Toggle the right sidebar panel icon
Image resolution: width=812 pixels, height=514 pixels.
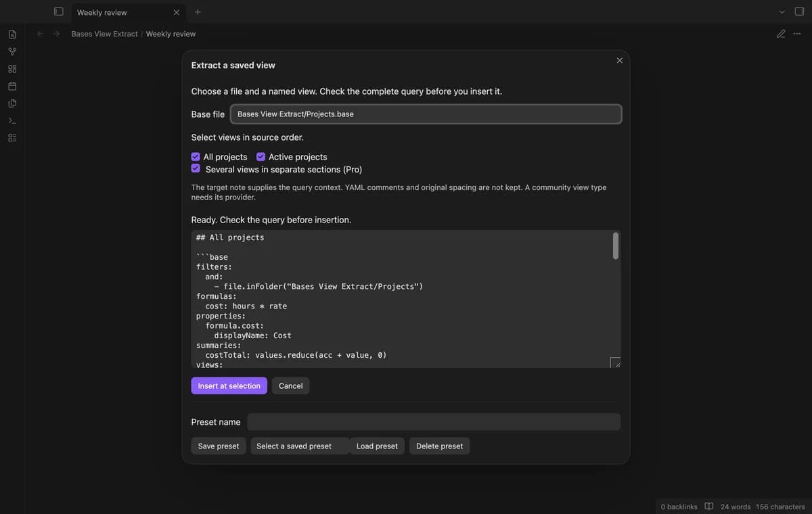[x=799, y=11]
